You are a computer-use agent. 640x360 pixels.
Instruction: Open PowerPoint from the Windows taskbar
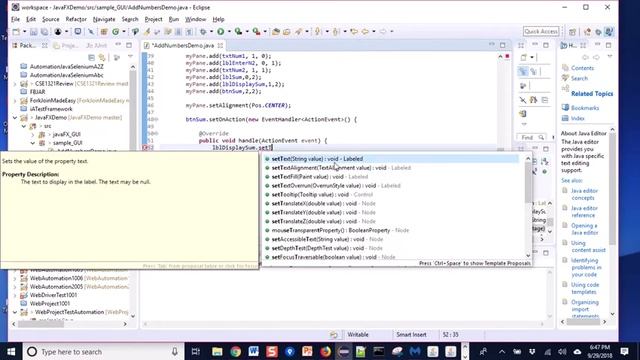tap(307, 351)
